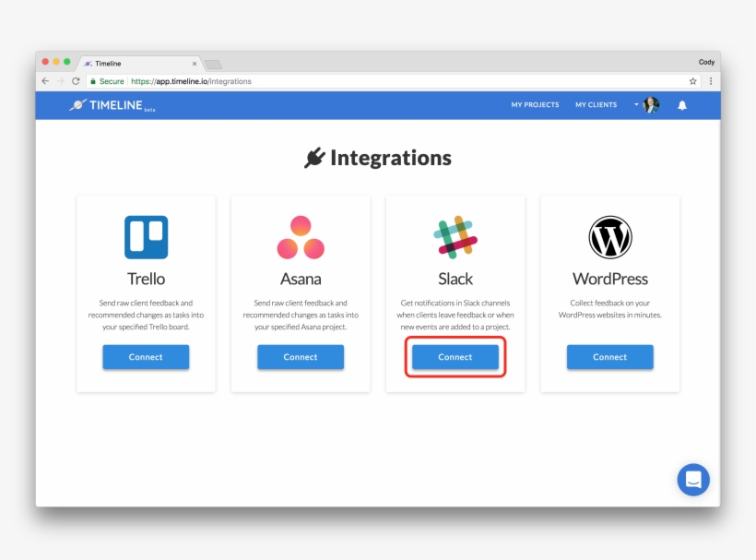Click the red macOS close button

click(x=45, y=62)
